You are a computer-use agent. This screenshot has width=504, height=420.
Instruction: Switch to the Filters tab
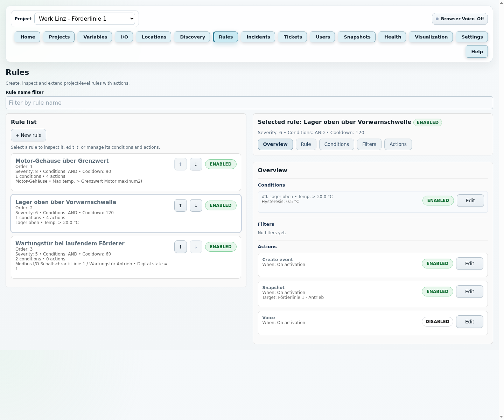[x=369, y=144]
